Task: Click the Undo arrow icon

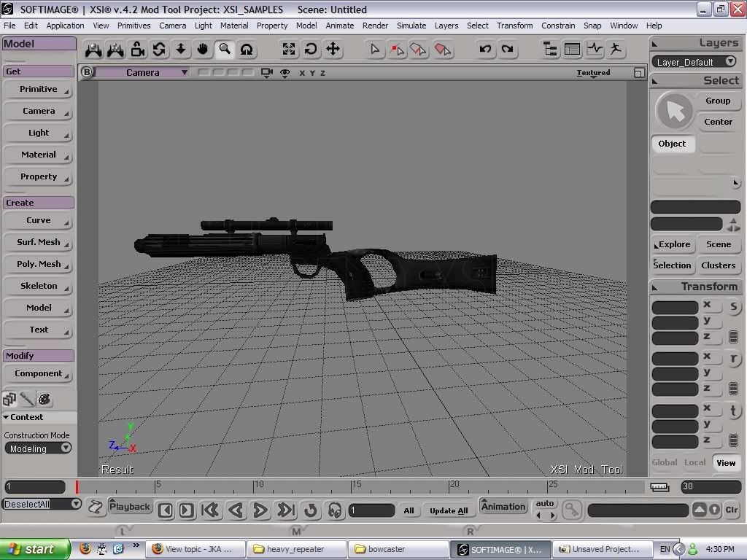Action: pyautogui.click(x=485, y=49)
